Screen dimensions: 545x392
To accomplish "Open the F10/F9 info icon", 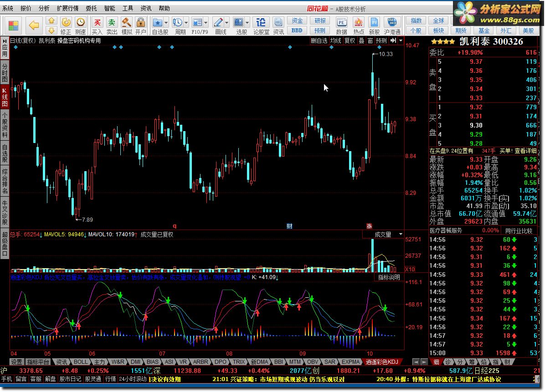I will point(197,23).
